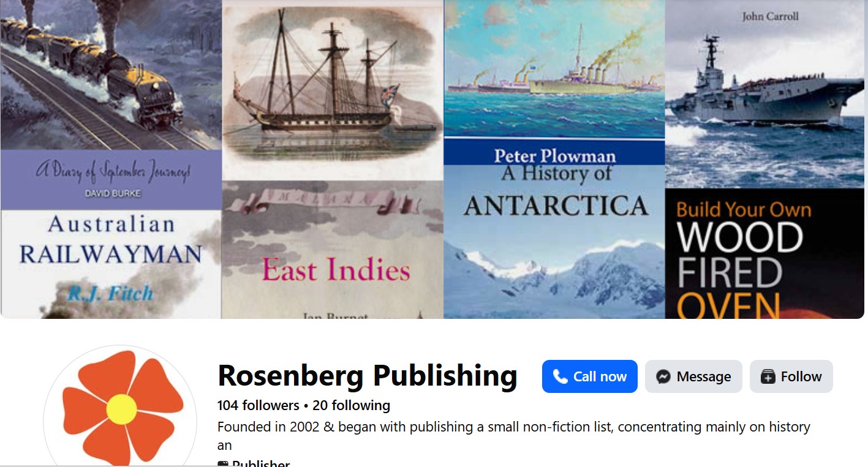This screenshot has width=868, height=467.
Task: Select A History of Antarctica cover
Action: pos(554,229)
